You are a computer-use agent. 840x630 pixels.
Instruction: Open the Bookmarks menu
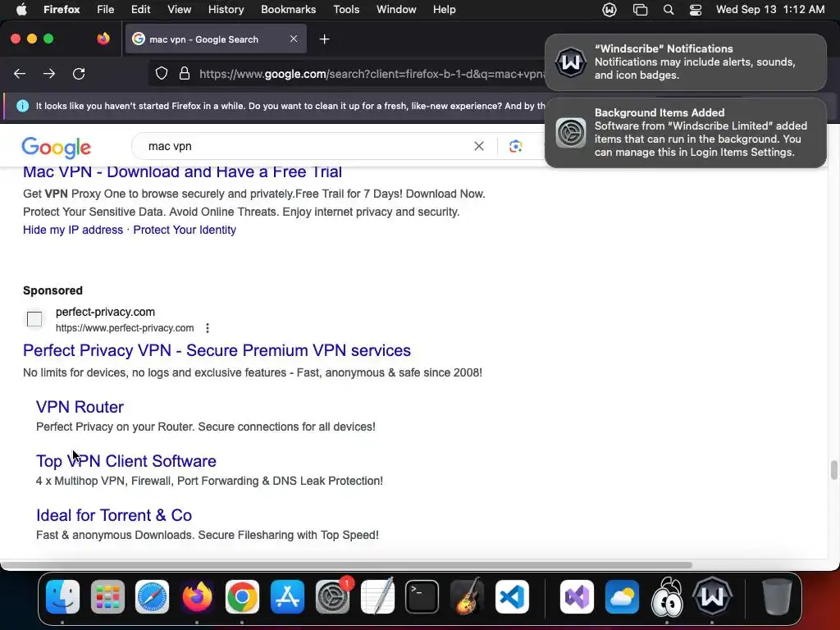(288, 9)
